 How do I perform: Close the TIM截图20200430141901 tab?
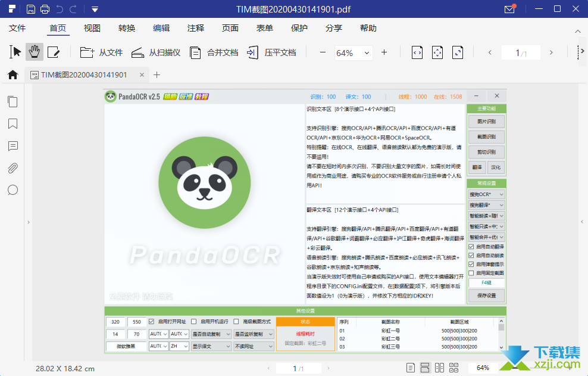142,74
